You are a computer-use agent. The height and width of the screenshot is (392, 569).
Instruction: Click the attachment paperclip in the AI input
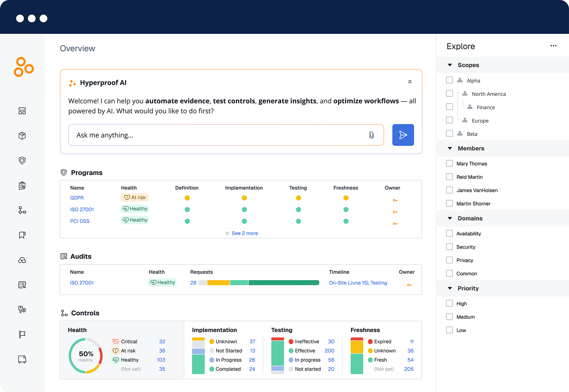point(371,135)
